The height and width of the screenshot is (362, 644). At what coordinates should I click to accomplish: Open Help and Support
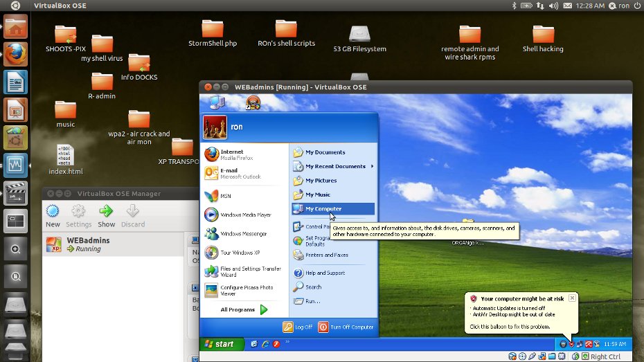click(333, 273)
